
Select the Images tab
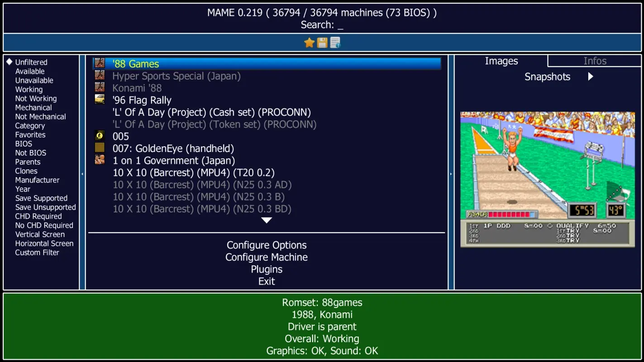[501, 61]
